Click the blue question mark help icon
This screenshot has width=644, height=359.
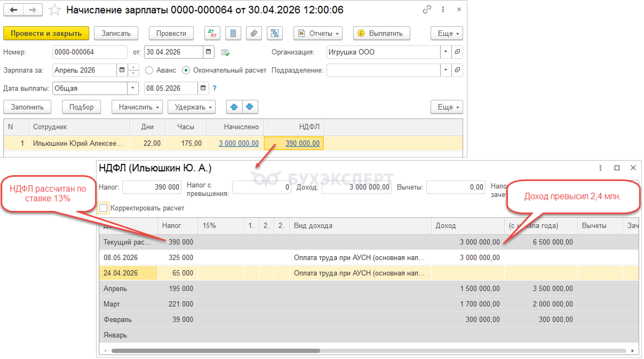click(x=215, y=88)
